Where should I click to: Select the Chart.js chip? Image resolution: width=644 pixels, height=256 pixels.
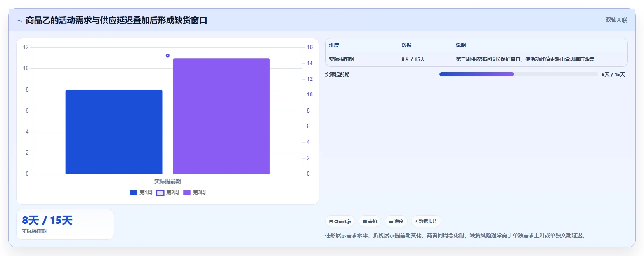coord(340,221)
